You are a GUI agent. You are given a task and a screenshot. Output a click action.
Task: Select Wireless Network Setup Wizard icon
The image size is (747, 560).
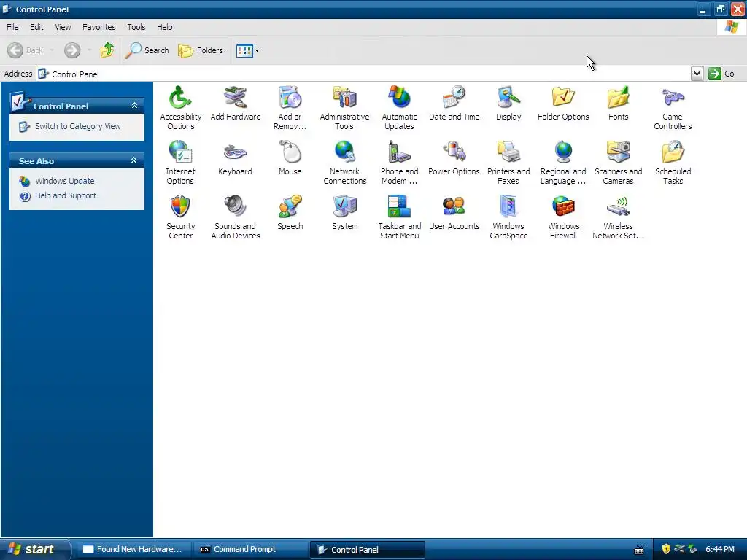click(x=618, y=206)
